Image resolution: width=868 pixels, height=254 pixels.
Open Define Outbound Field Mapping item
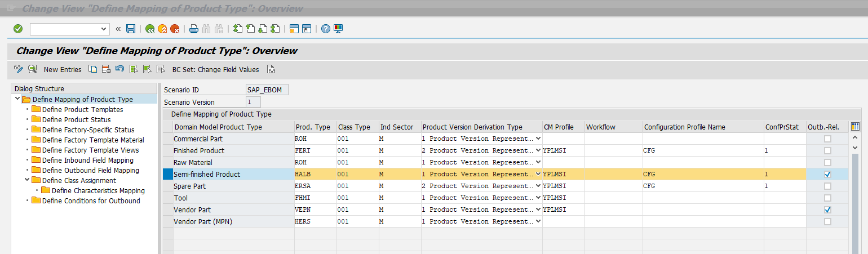click(90, 170)
